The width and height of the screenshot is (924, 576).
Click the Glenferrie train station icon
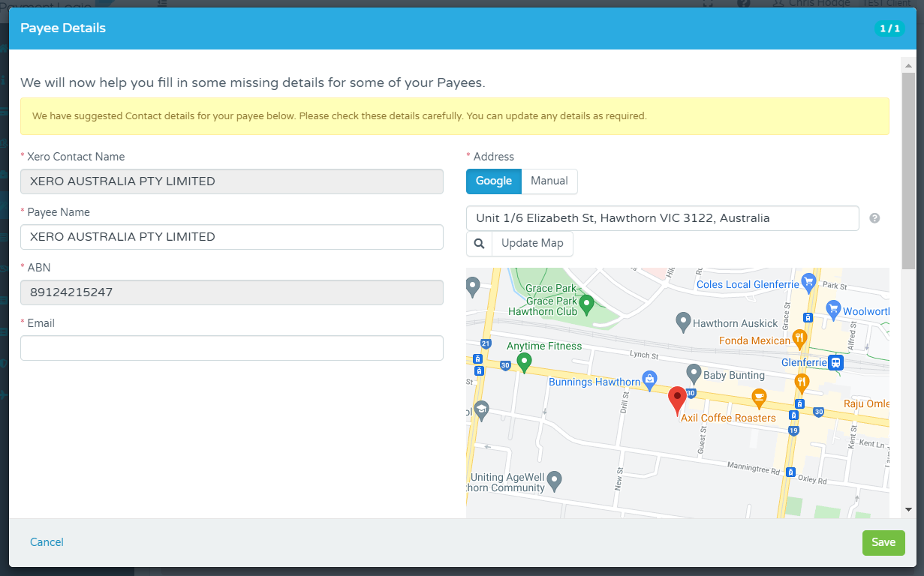pyautogui.click(x=835, y=362)
